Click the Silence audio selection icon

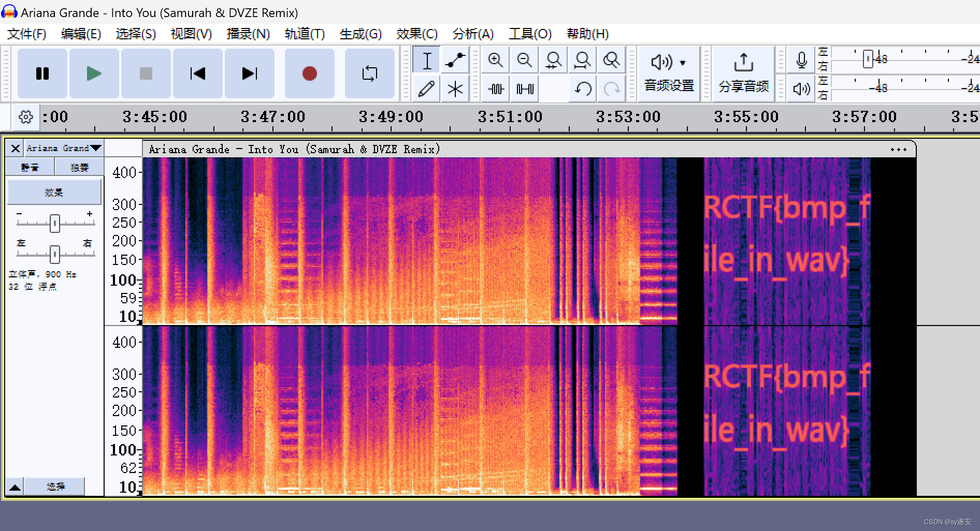tap(524, 89)
